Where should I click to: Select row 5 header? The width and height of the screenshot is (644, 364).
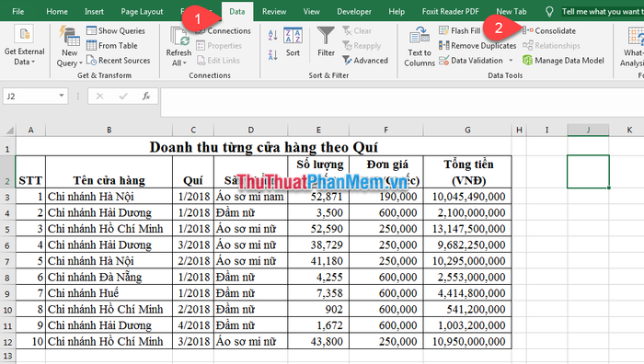click(x=7, y=229)
